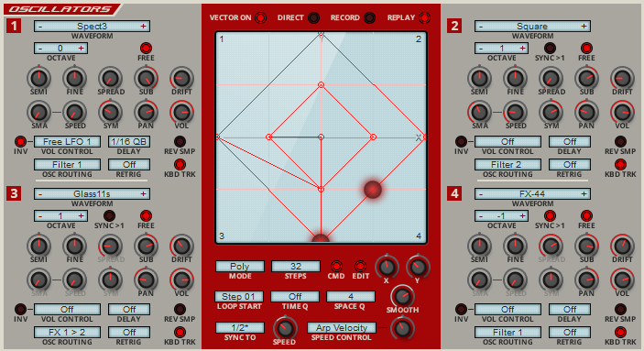Click oscillator 4 FINE knob
Image resolution: width=644 pixels, height=351 pixels.
[515, 246]
